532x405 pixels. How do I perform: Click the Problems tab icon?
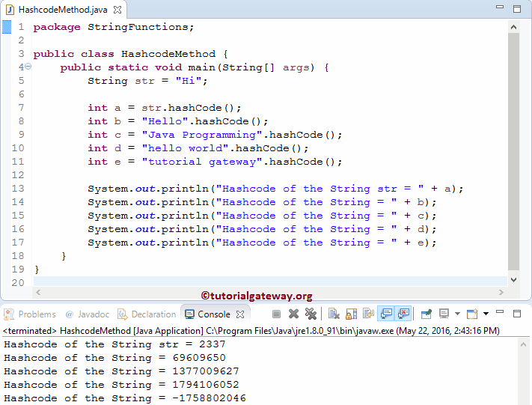9,314
